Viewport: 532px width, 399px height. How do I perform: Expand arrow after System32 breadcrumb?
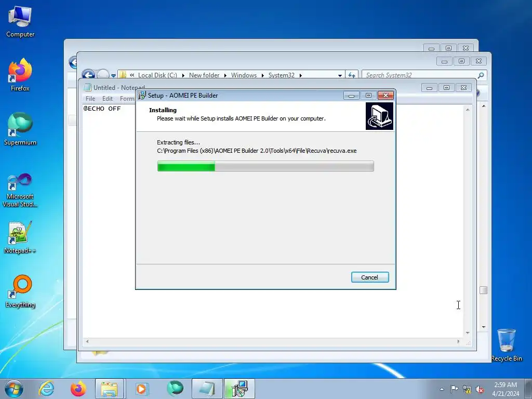pos(301,75)
